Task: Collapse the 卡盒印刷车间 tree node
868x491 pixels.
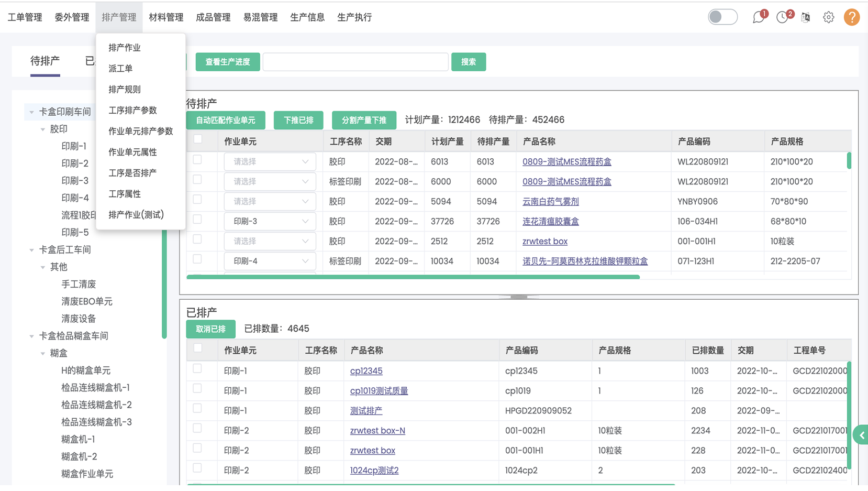Action: pyautogui.click(x=32, y=112)
